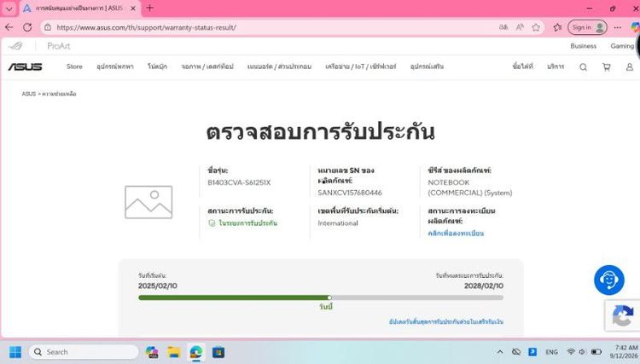
Task: Click the warranty progress bar today marker
Action: 329,298
